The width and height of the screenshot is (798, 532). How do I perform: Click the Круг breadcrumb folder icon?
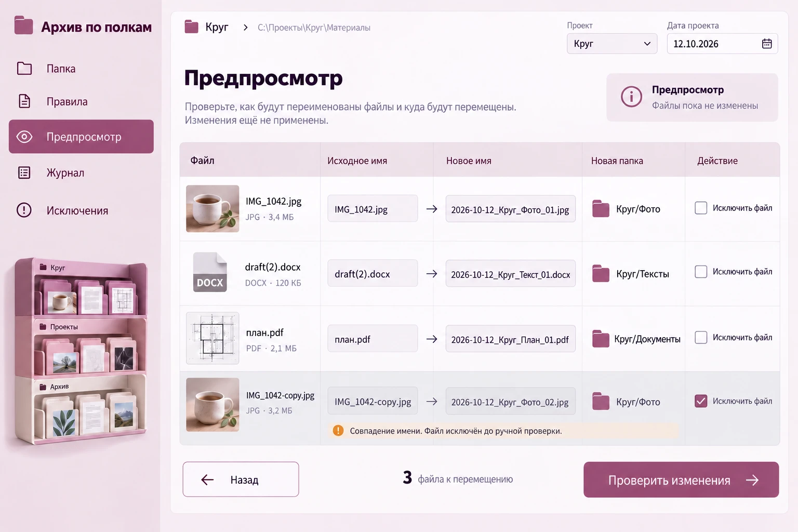coord(192,26)
